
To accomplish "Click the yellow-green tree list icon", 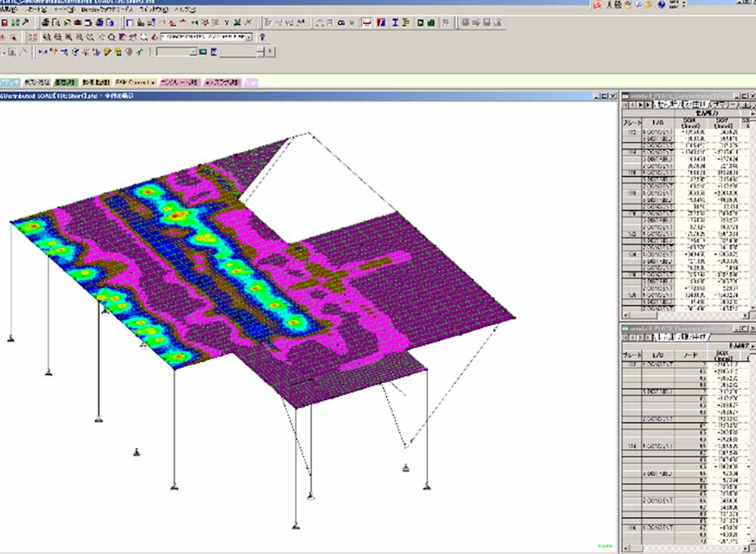I will pyautogui.click(x=405, y=23).
